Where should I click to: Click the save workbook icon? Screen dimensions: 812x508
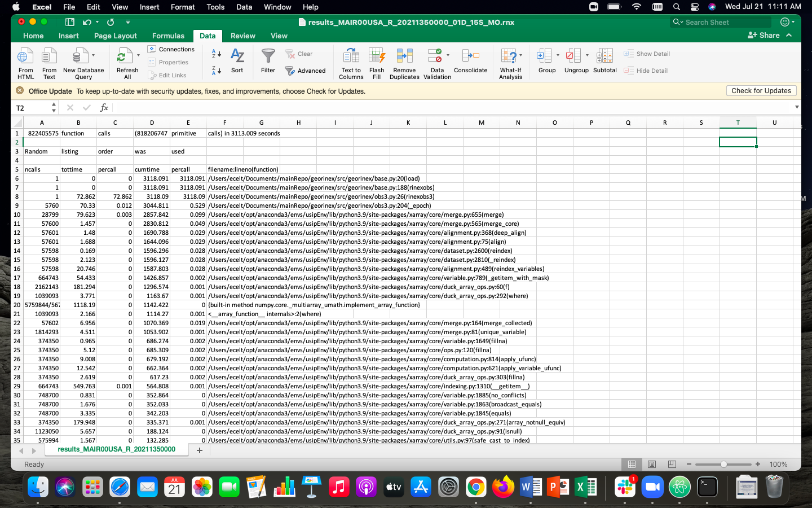(x=70, y=22)
